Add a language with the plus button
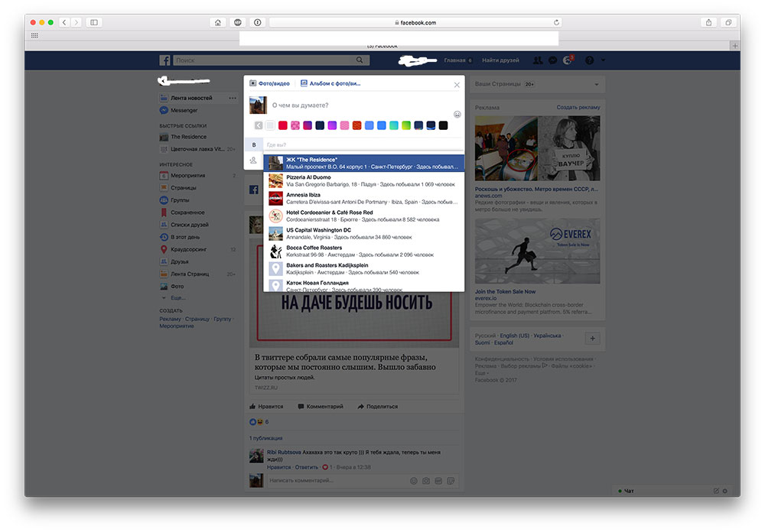The image size is (765, 532). pos(592,339)
